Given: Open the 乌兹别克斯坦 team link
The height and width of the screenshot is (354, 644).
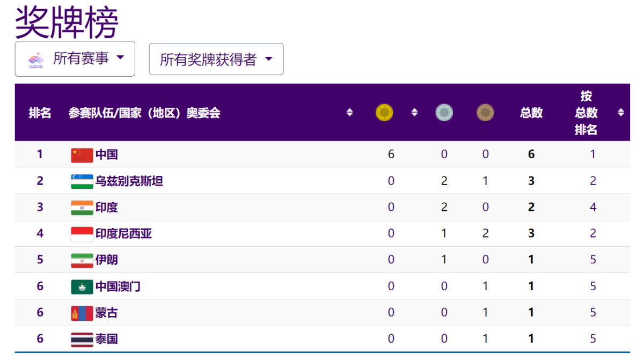Looking at the screenshot, I should pos(129,181).
